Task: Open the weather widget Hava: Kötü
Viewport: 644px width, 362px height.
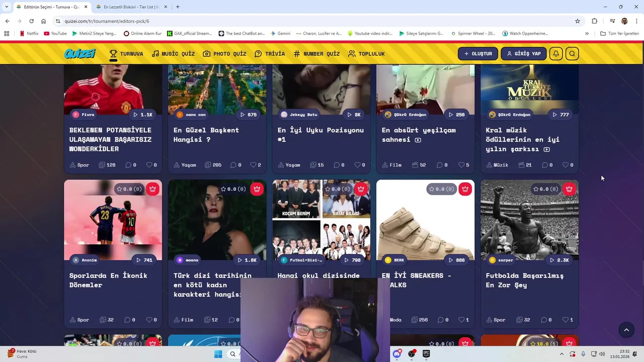Action: click(x=22, y=353)
